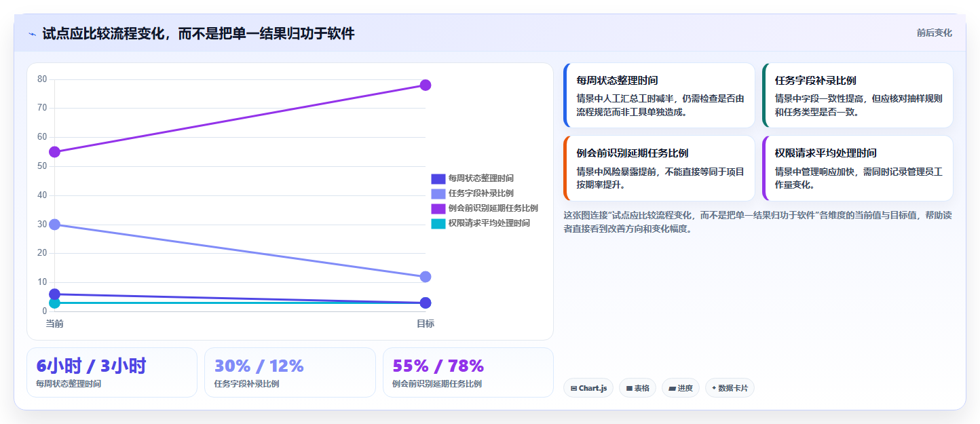
Task: Click the icon inside the 表格 chip
Action: 629,389
